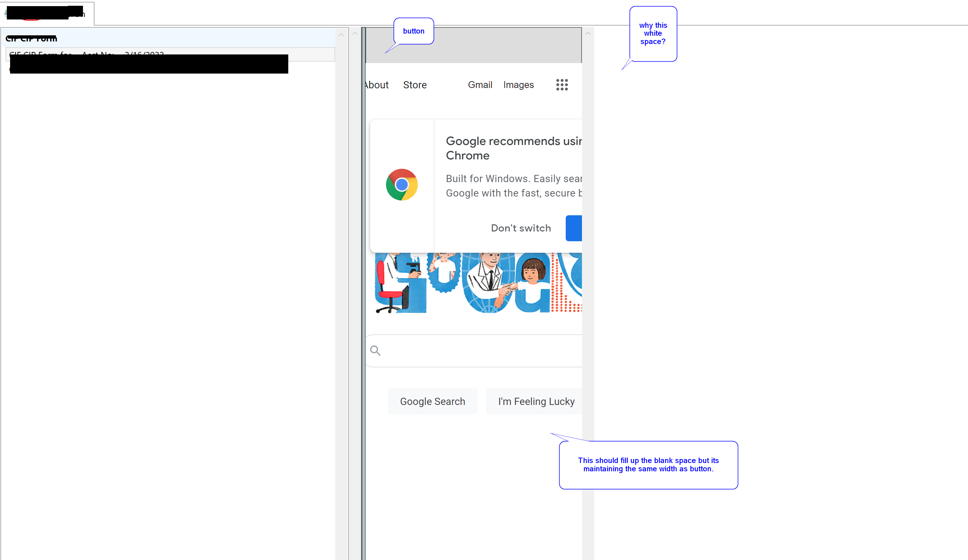
Task: Click the Google Search button
Action: (433, 401)
